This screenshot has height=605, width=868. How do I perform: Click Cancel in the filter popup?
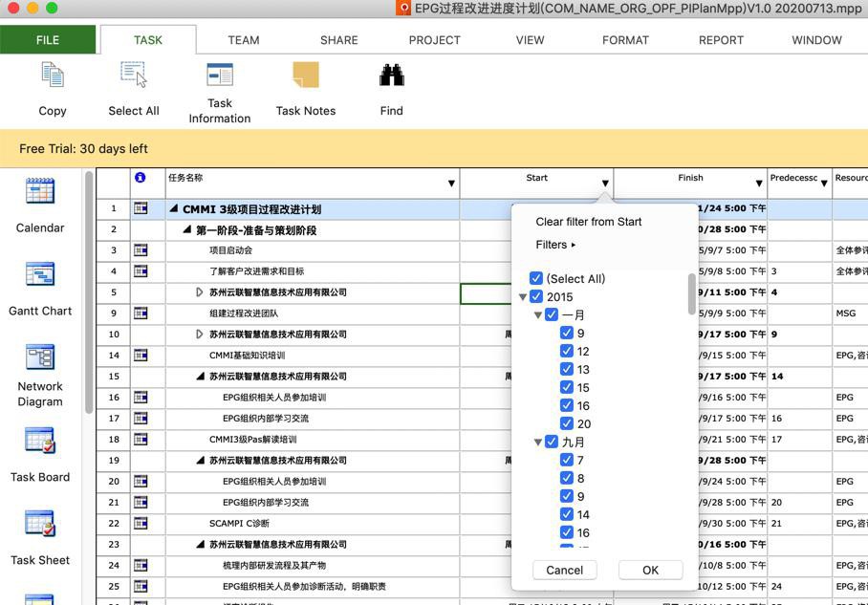pos(565,571)
